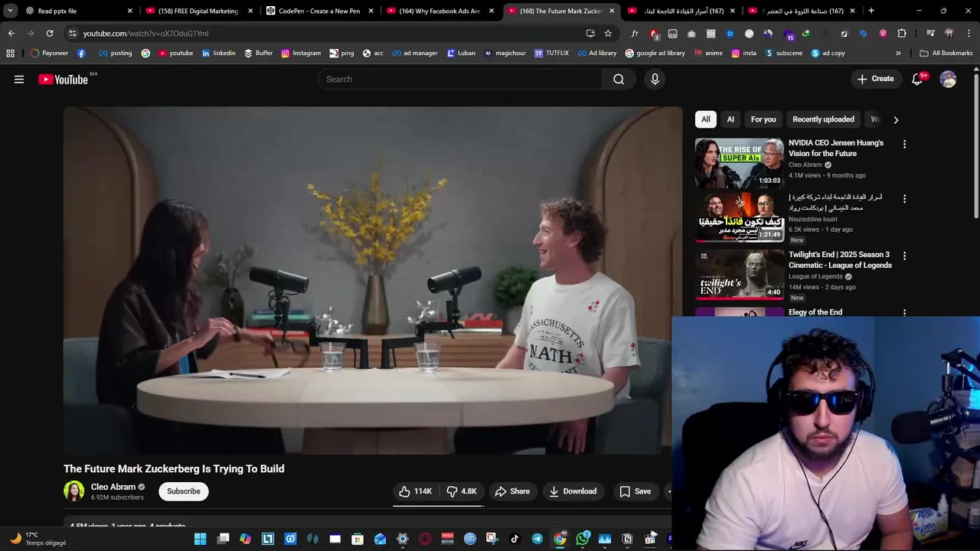Image resolution: width=980 pixels, height=551 pixels.
Task: Open options for Noureddine louiri video
Action: (904, 198)
